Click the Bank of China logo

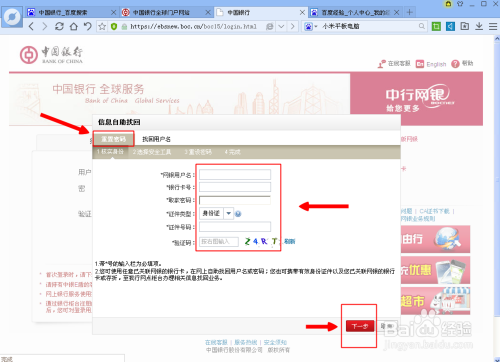51,55
